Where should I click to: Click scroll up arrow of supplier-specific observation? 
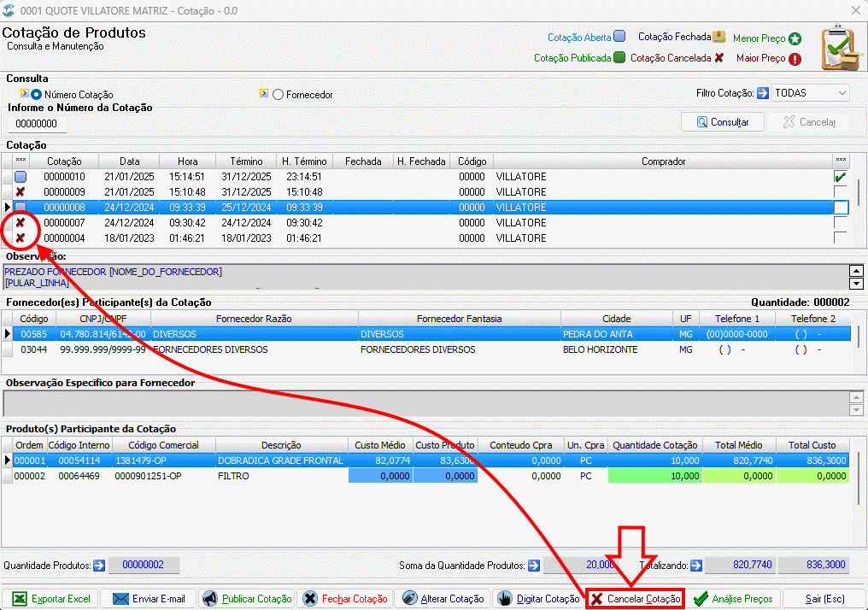pos(856,398)
